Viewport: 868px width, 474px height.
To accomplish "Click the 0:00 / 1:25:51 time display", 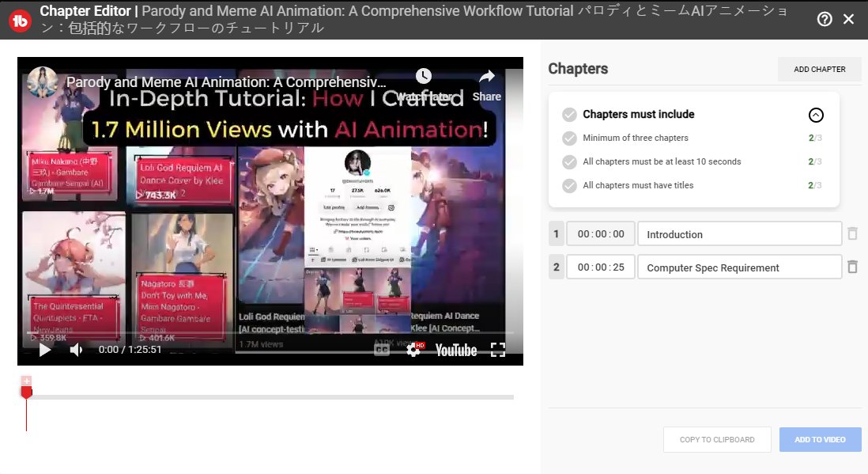I will (130, 350).
